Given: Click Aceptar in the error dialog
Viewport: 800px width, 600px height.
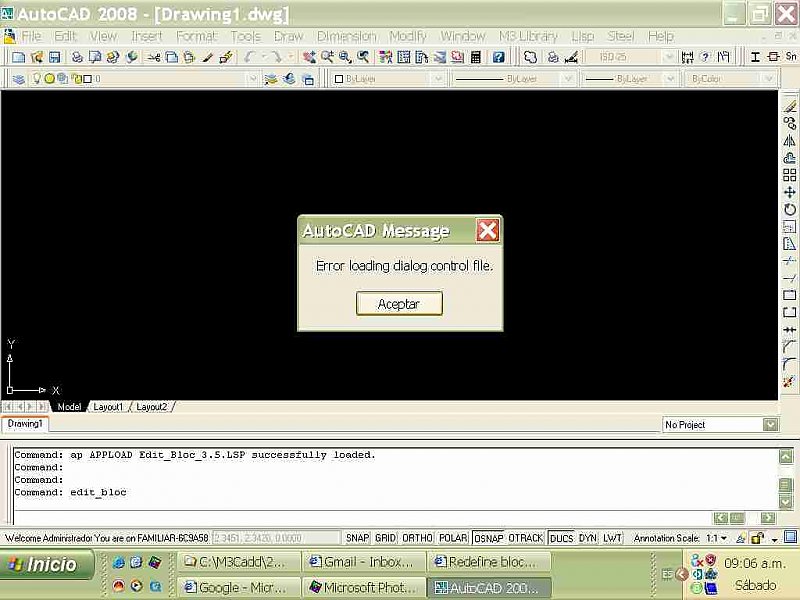Looking at the screenshot, I should (x=399, y=304).
